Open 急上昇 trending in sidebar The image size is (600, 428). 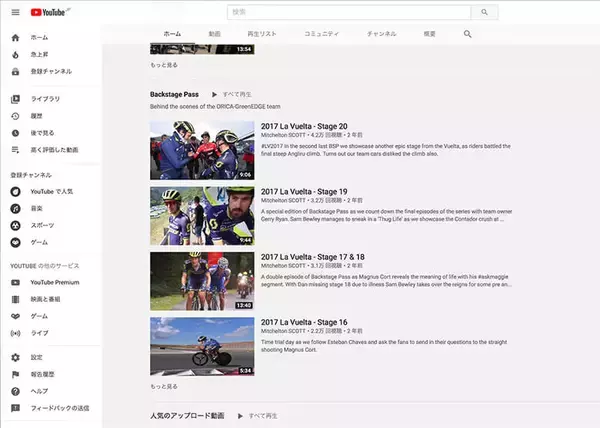(x=15, y=54)
